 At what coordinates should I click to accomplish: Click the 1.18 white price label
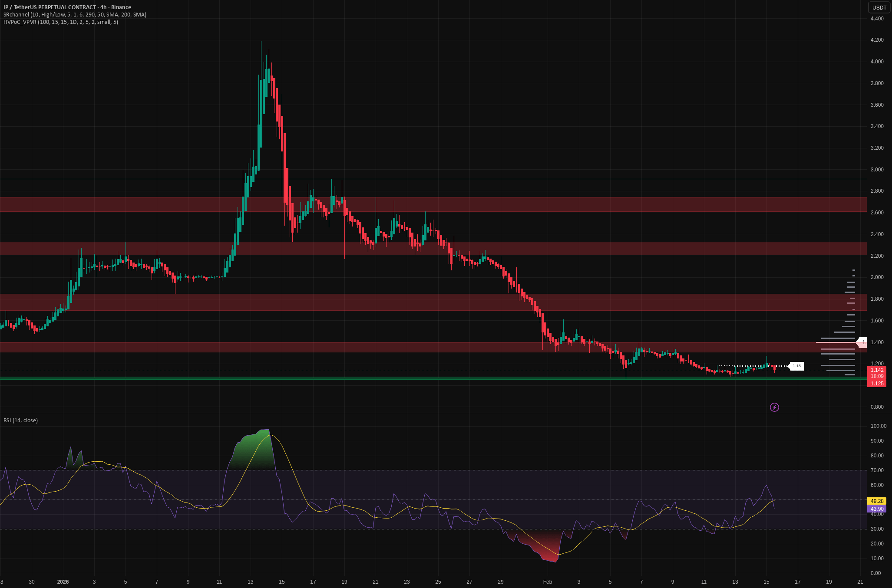pos(796,366)
